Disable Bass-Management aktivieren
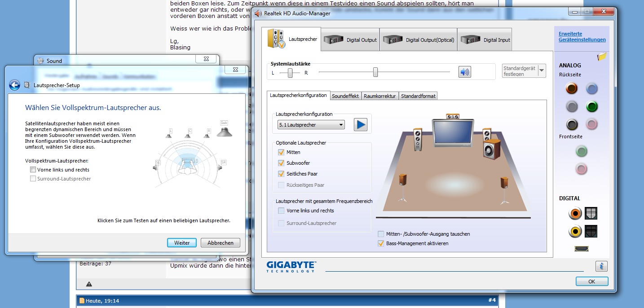 click(381, 243)
